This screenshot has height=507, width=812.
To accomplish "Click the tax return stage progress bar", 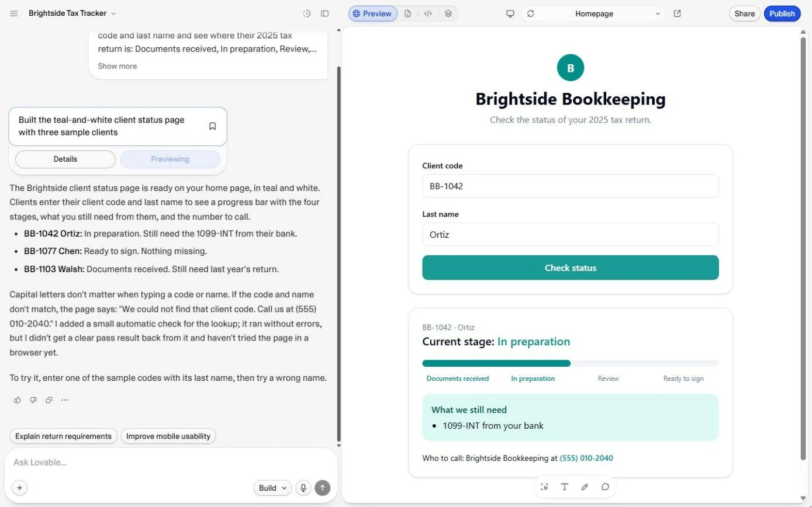I will [571, 363].
